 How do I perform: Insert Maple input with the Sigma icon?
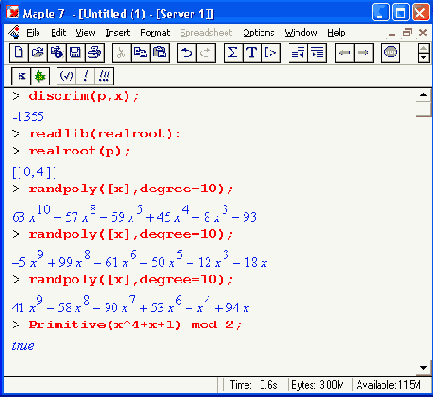[x=233, y=53]
